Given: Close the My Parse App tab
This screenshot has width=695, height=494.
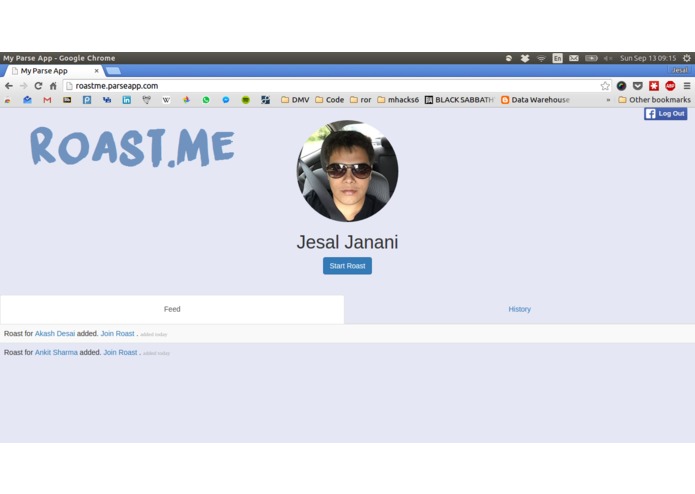Looking at the screenshot, I should [x=97, y=71].
